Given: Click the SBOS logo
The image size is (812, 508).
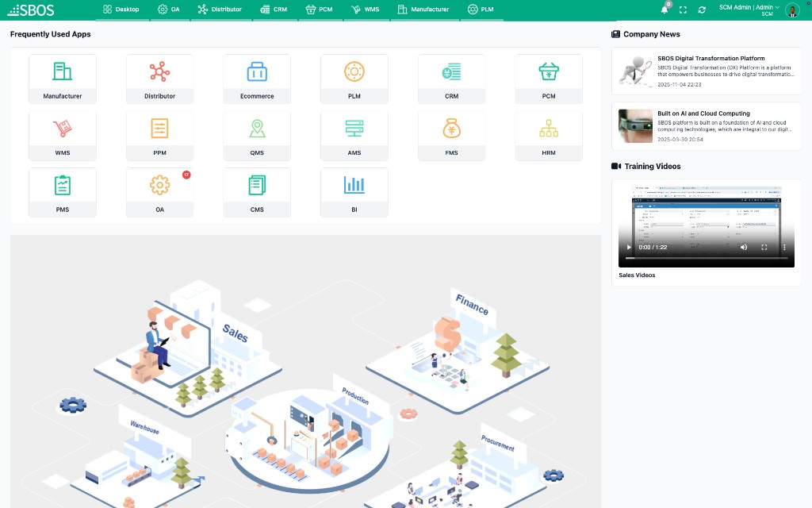Looking at the screenshot, I should tap(31, 10).
